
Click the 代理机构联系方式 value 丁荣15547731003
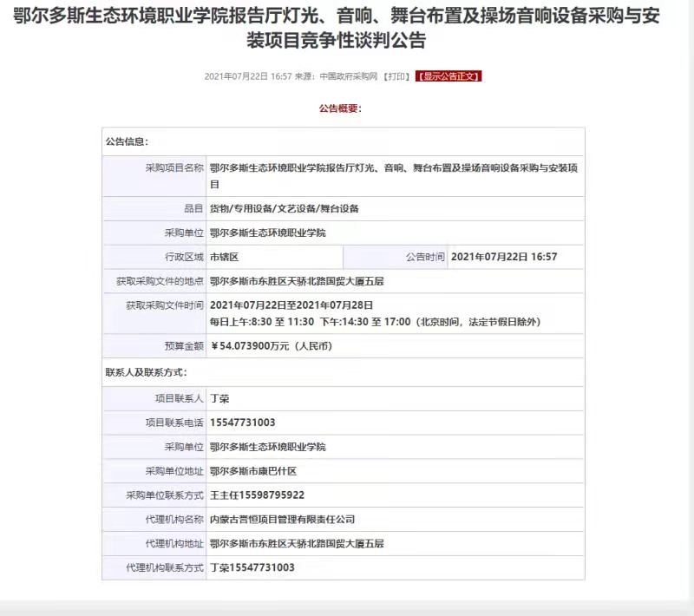[x=252, y=568]
